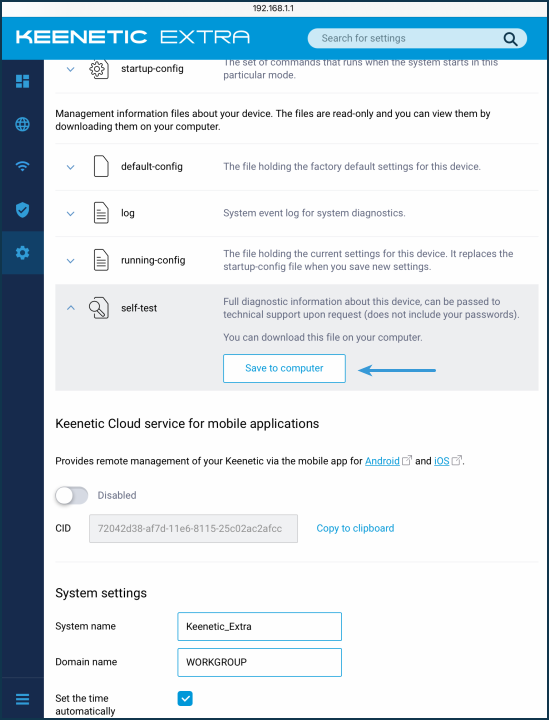Open the Android app link

382,461
